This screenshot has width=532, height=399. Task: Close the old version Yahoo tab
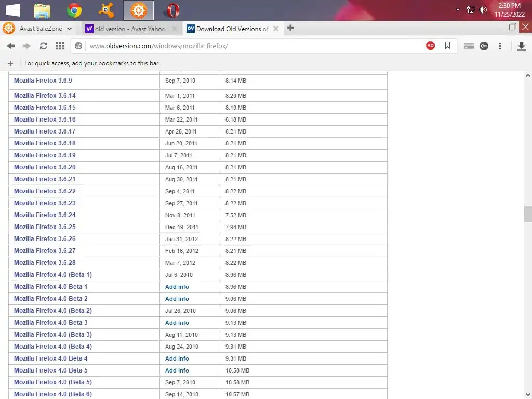(x=175, y=29)
